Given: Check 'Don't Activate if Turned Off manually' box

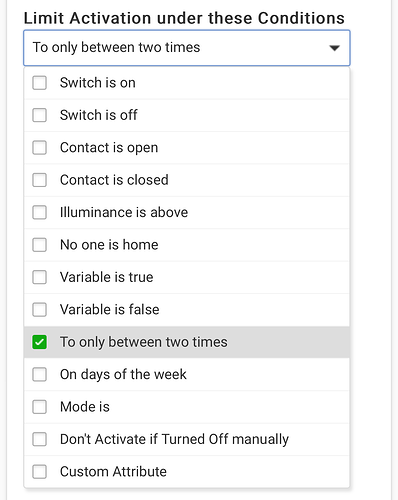Looking at the screenshot, I should pos(39,439).
